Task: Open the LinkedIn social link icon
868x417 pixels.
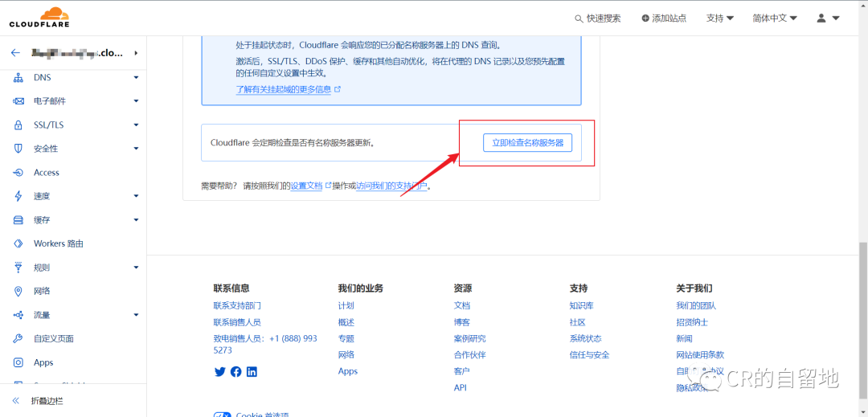Action: 252,371
